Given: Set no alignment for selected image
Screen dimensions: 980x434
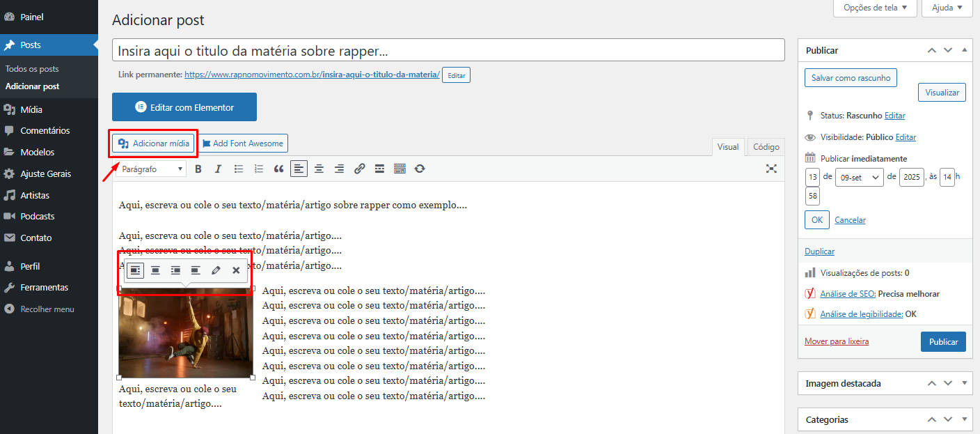Looking at the screenshot, I should point(196,270).
